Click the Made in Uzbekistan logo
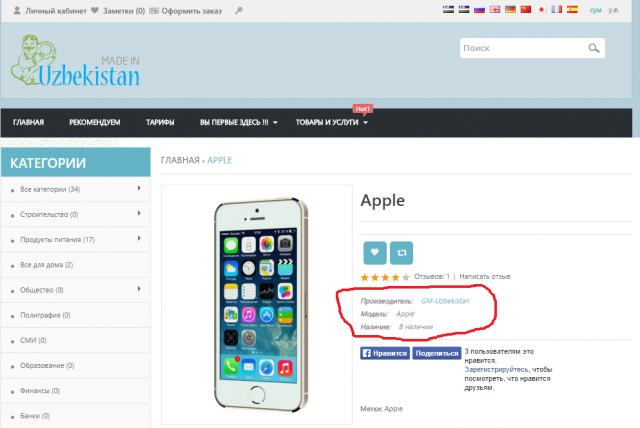 [77, 63]
